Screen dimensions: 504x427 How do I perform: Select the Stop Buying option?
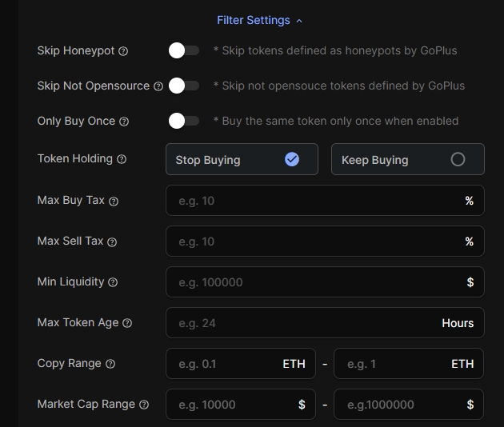pos(242,159)
